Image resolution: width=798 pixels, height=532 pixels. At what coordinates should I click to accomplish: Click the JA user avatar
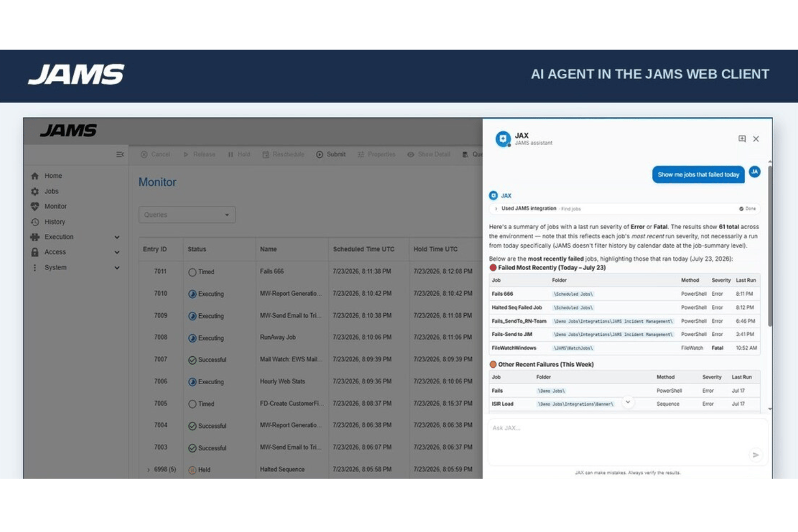[754, 172]
